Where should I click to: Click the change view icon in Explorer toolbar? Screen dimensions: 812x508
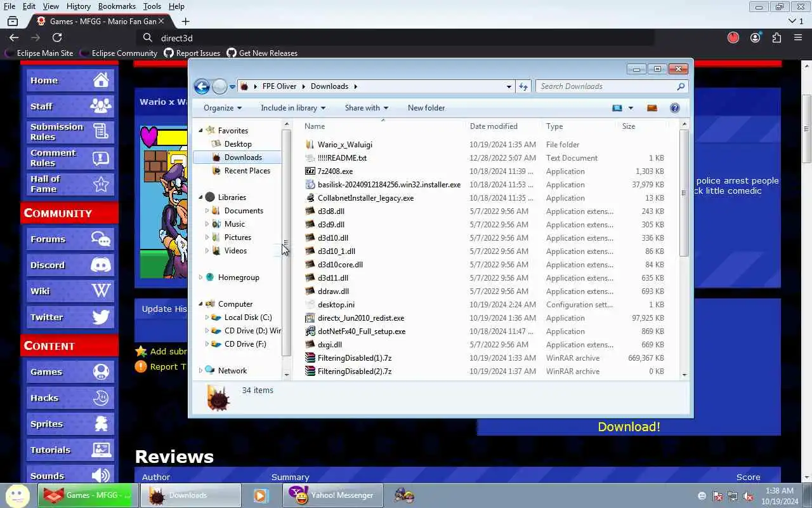[x=617, y=108]
